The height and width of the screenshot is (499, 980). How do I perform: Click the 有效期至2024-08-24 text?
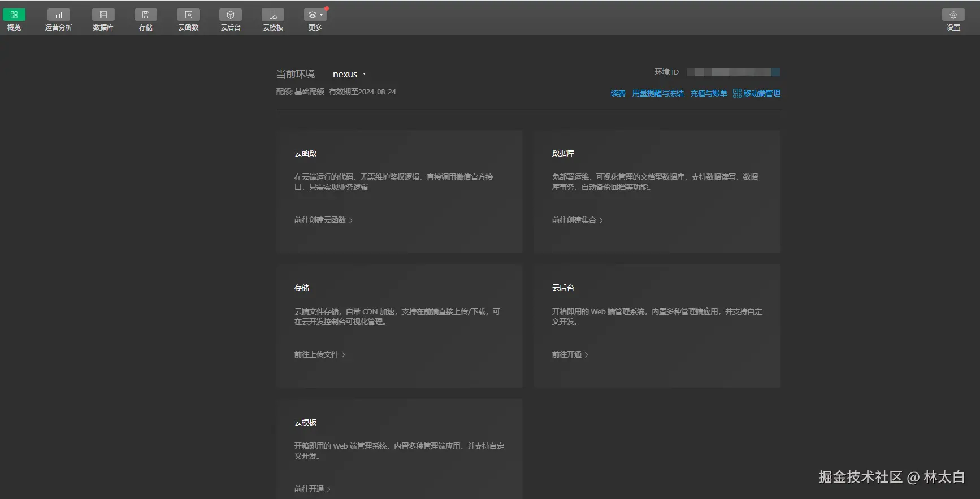pyautogui.click(x=362, y=92)
